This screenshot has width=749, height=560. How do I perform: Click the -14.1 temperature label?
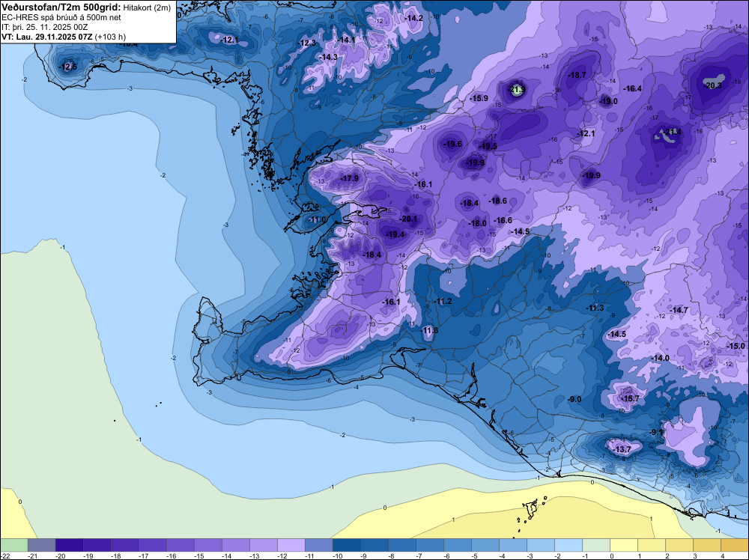pos(346,40)
